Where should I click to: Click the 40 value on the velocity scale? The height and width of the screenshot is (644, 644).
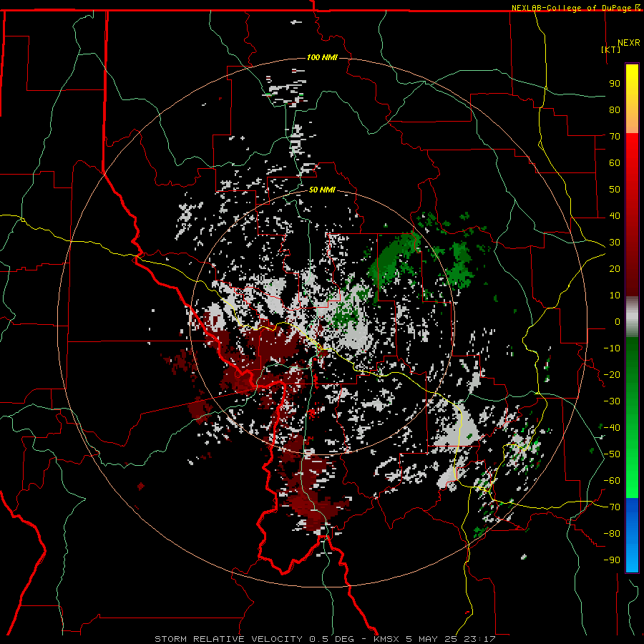(615, 216)
